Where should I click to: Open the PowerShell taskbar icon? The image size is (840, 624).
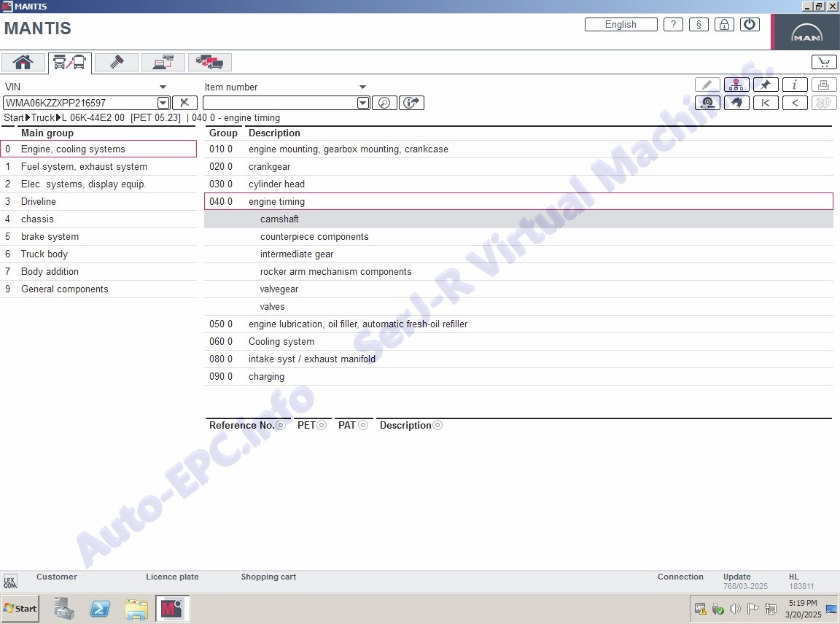point(100,609)
